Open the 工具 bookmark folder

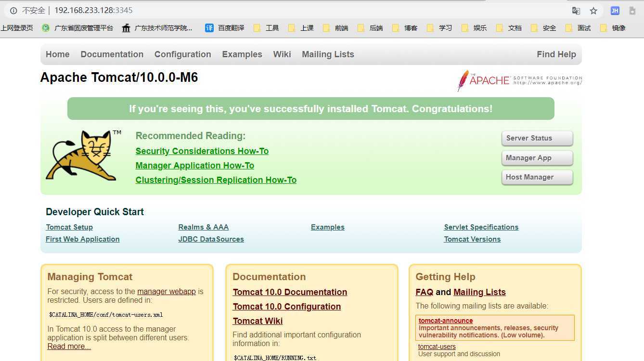click(x=266, y=28)
